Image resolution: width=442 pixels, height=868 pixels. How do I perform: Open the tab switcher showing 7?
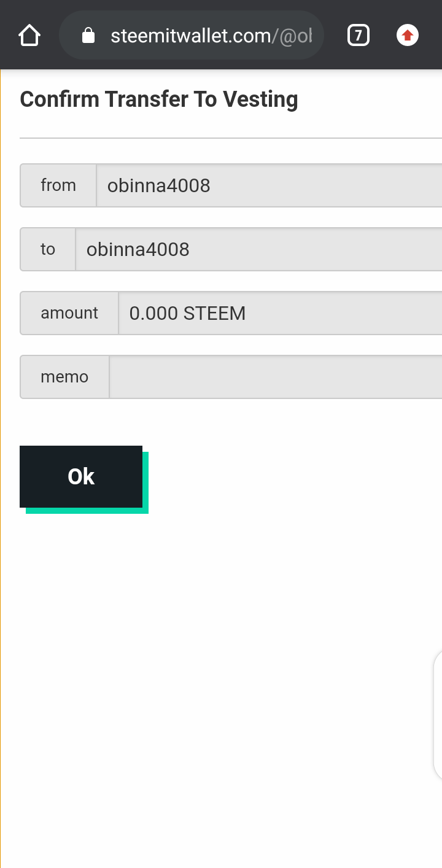359,36
